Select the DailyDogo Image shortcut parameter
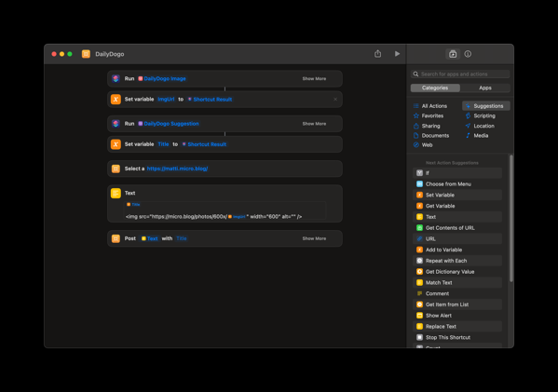This screenshot has height=392, width=558. [162, 78]
